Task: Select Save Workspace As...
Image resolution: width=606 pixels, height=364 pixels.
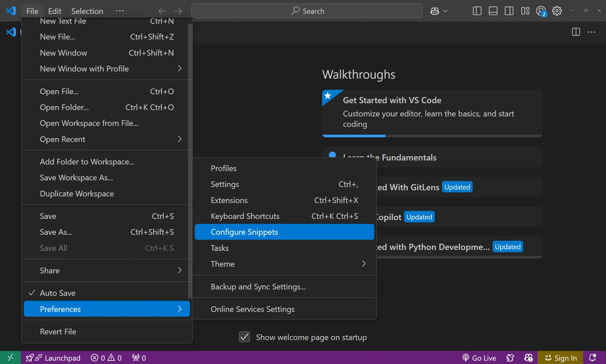Action: tap(106, 177)
